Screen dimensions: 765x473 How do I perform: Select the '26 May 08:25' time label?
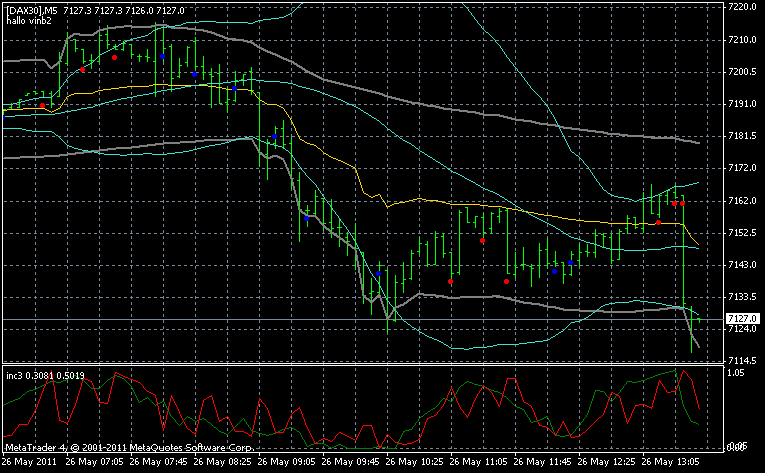click(223, 461)
